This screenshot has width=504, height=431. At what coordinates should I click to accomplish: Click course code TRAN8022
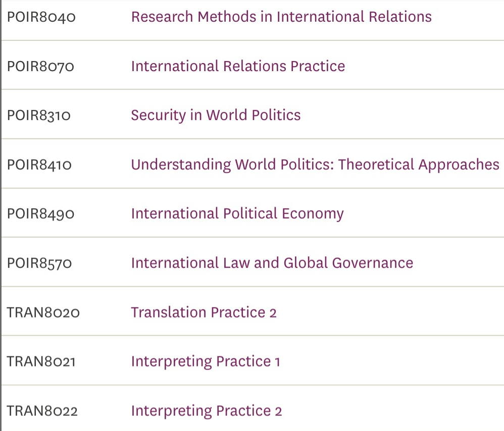42,411
